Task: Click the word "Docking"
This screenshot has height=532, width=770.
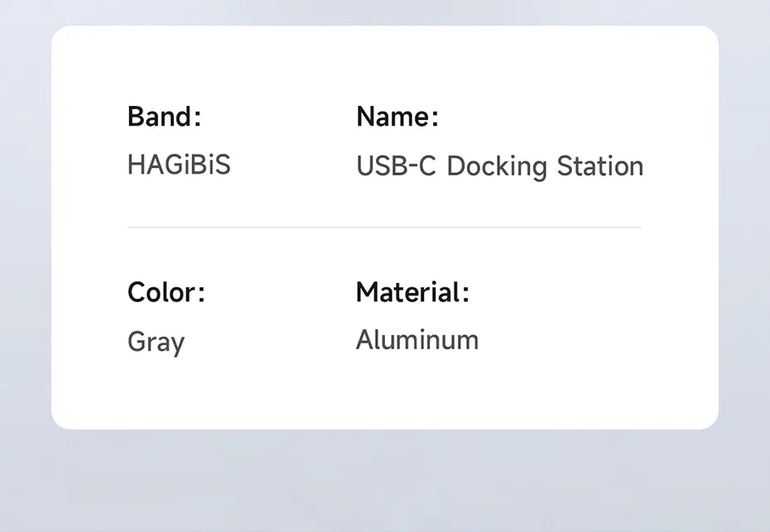Action: pos(497,166)
